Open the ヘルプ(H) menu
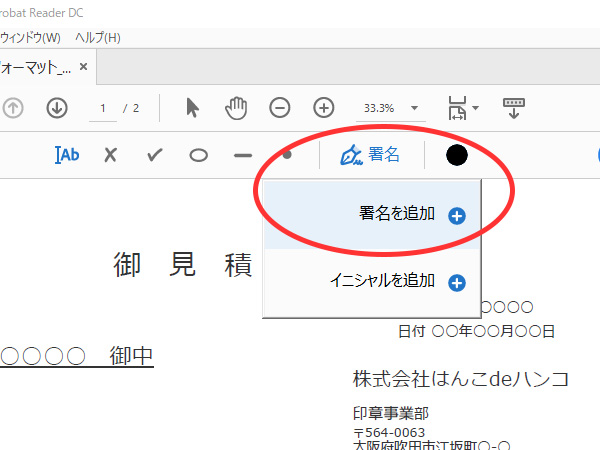600x450 pixels. coord(98,38)
